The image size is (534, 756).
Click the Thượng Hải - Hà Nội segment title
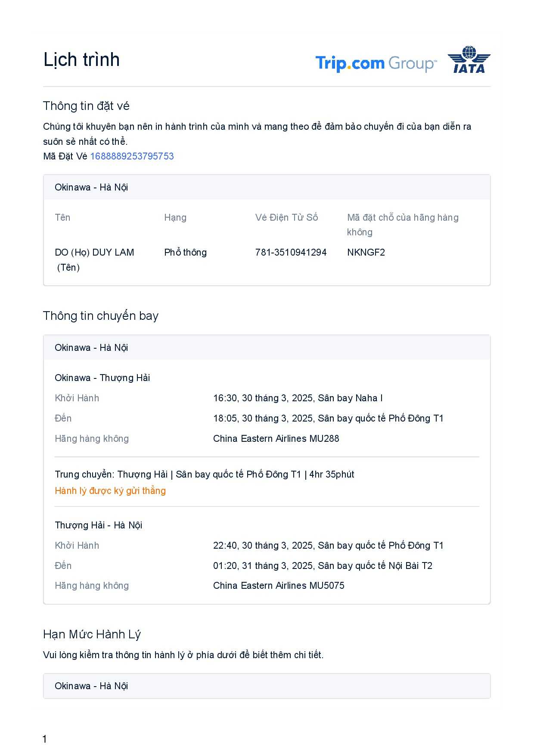click(99, 525)
